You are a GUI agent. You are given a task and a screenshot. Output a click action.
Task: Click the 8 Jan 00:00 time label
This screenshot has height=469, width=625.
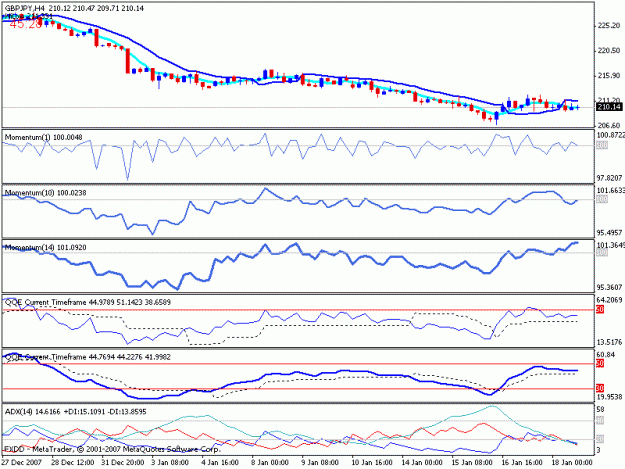tap(270, 463)
